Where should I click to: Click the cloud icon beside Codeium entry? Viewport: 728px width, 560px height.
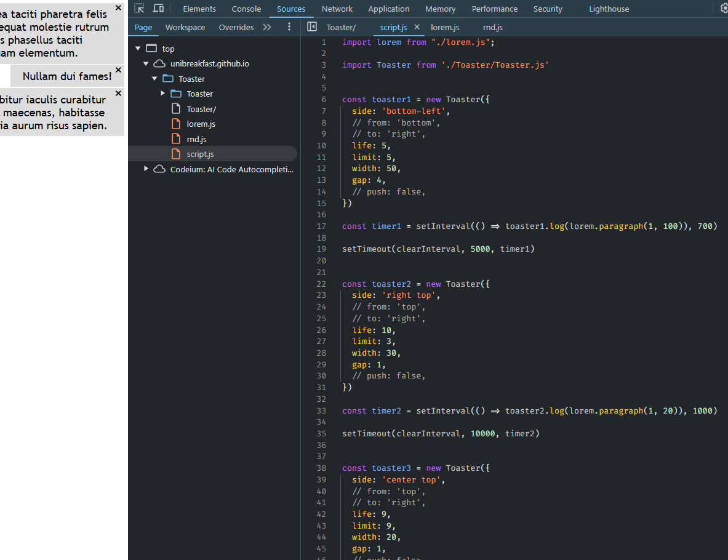click(x=159, y=169)
